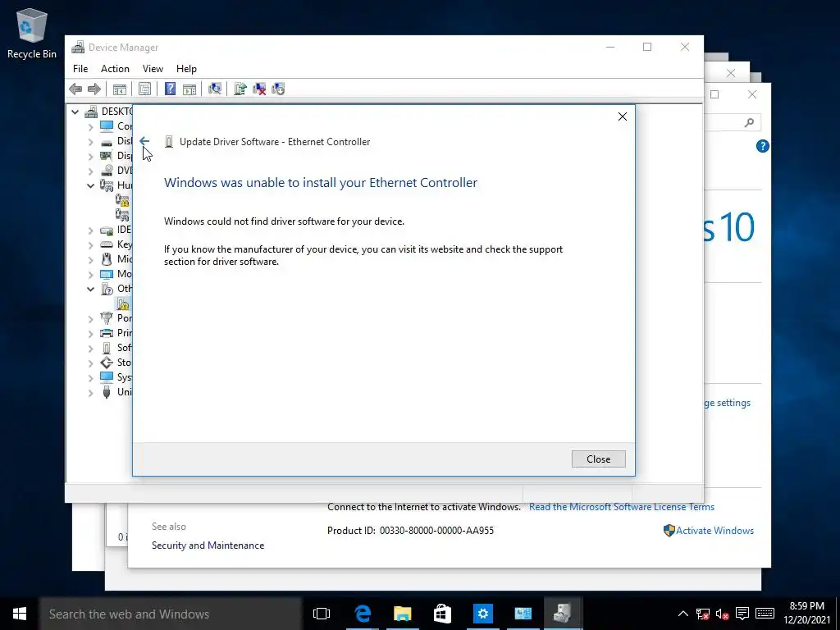The height and width of the screenshot is (630, 840).
Task: Click the blue question mark Help toolbar icon
Action: click(x=170, y=89)
